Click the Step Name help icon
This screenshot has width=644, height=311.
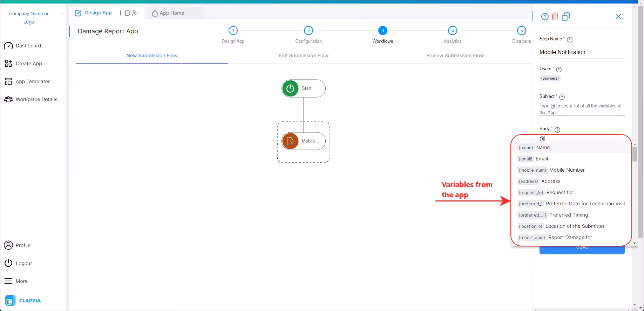[570, 40]
